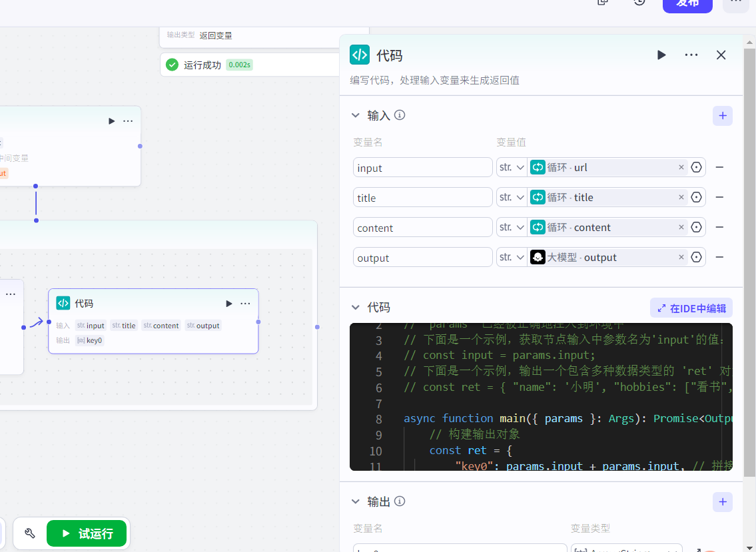Clear the 大模型 - output reference

point(681,257)
